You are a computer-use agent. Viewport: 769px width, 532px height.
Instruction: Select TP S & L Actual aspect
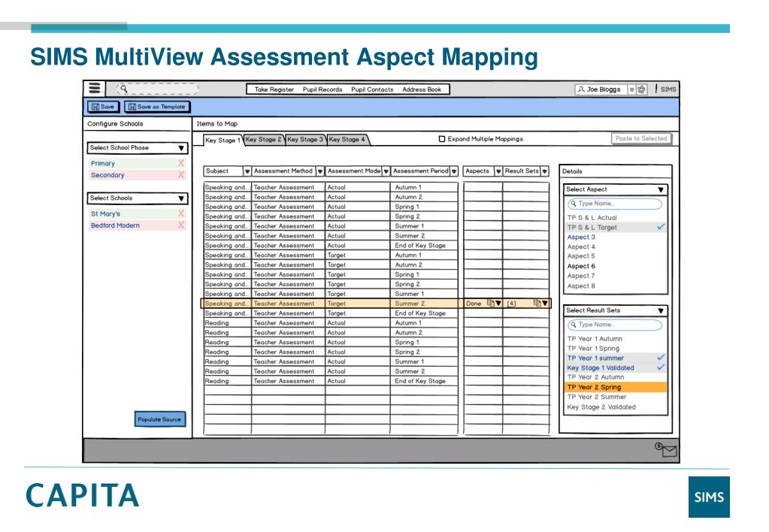point(592,218)
